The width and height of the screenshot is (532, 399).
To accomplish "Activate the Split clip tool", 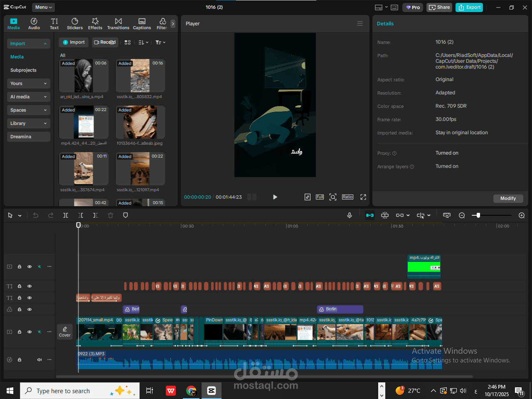I will tap(66, 215).
